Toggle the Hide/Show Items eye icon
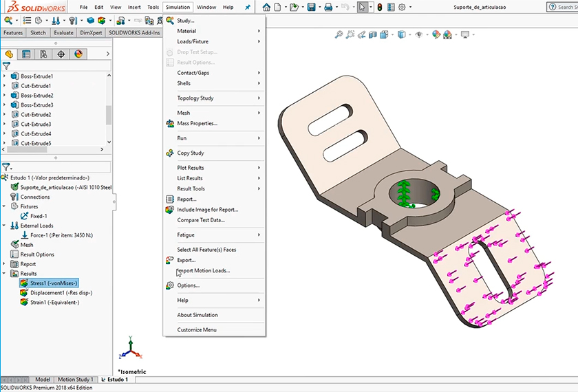 (x=419, y=34)
